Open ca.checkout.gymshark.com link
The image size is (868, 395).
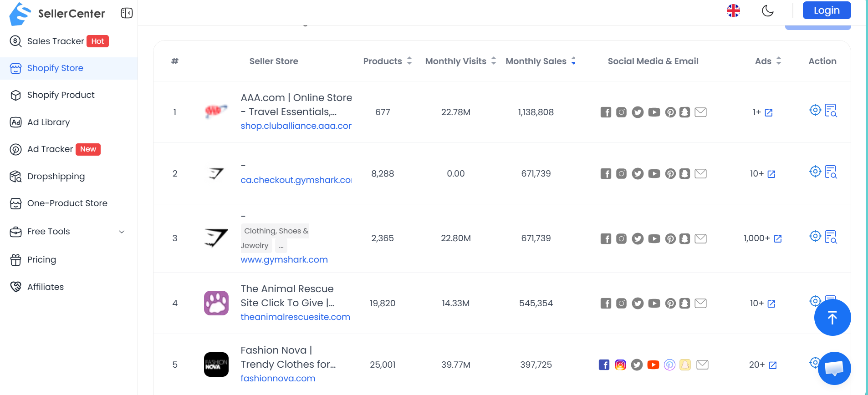[x=296, y=180]
